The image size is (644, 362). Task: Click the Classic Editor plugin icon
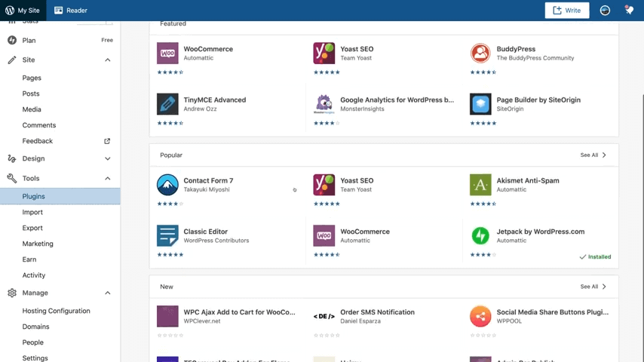pyautogui.click(x=167, y=235)
